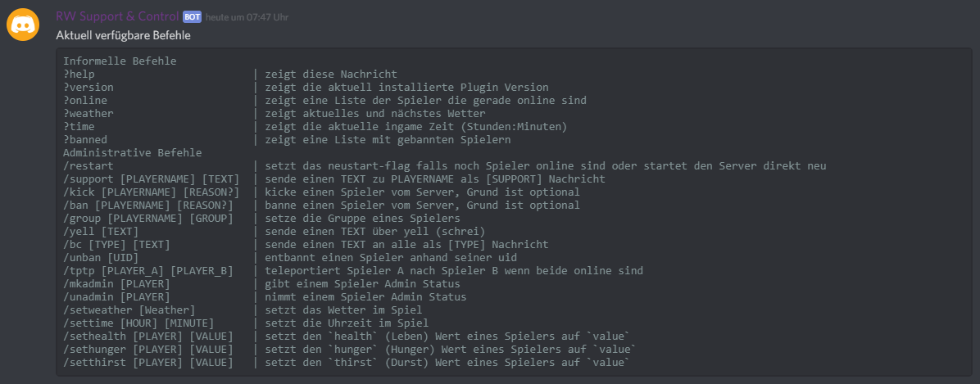Click the ?weather command entry
This screenshot has height=384, width=980.
click(x=88, y=114)
